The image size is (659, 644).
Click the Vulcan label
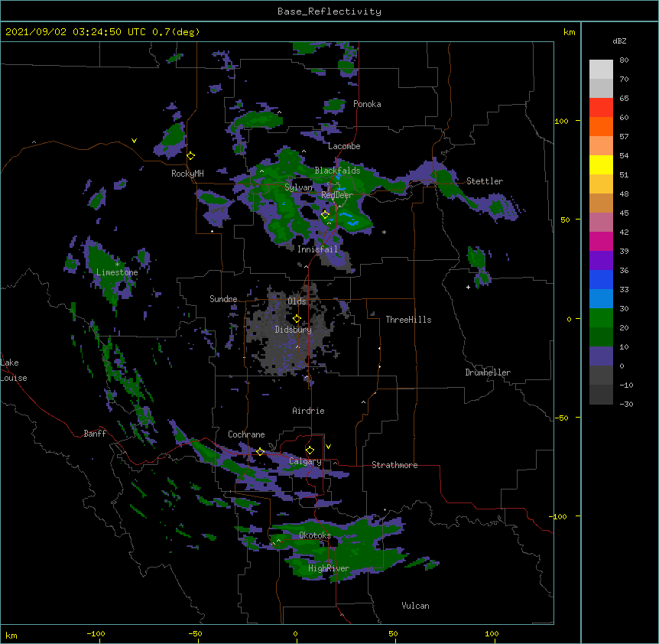(x=415, y=606)
